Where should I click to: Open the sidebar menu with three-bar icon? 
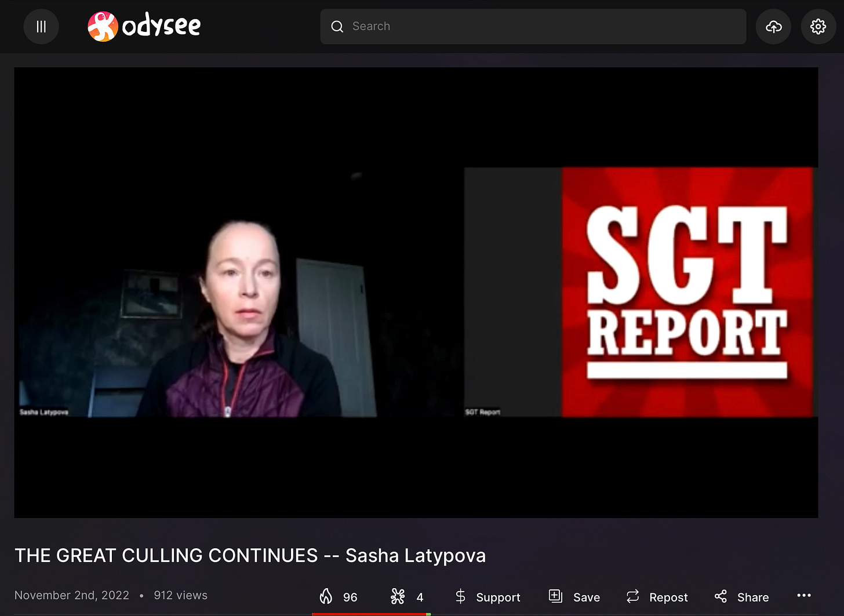(41, 27)
